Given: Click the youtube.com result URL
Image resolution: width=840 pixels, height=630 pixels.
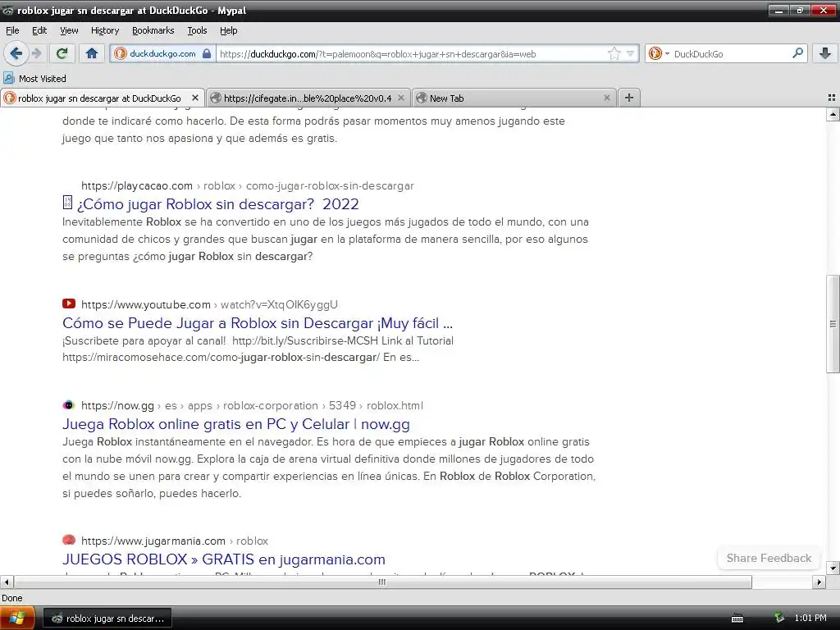Looking at the screenshot, I should point(209,305).
